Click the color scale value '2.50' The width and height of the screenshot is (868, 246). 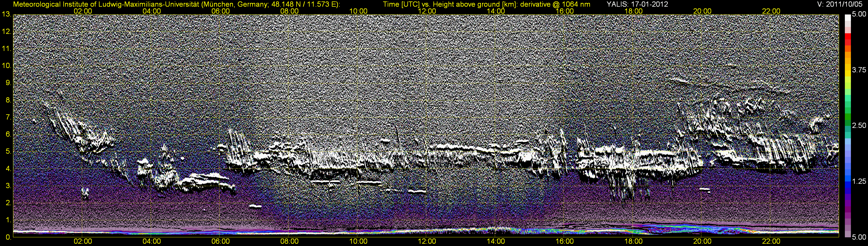859,125
